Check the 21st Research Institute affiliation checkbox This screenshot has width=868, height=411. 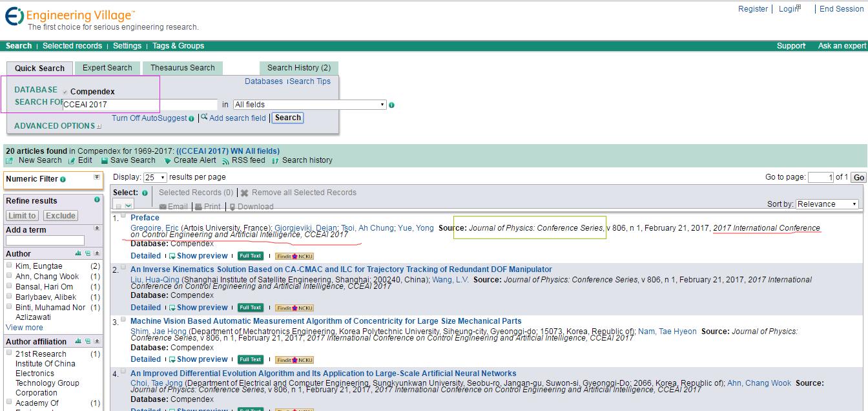(9, 353)
